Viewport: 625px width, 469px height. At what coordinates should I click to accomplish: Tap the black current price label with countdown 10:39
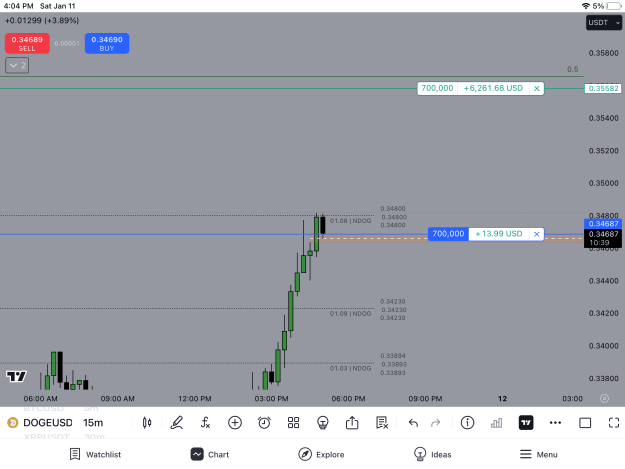[603, 238]
